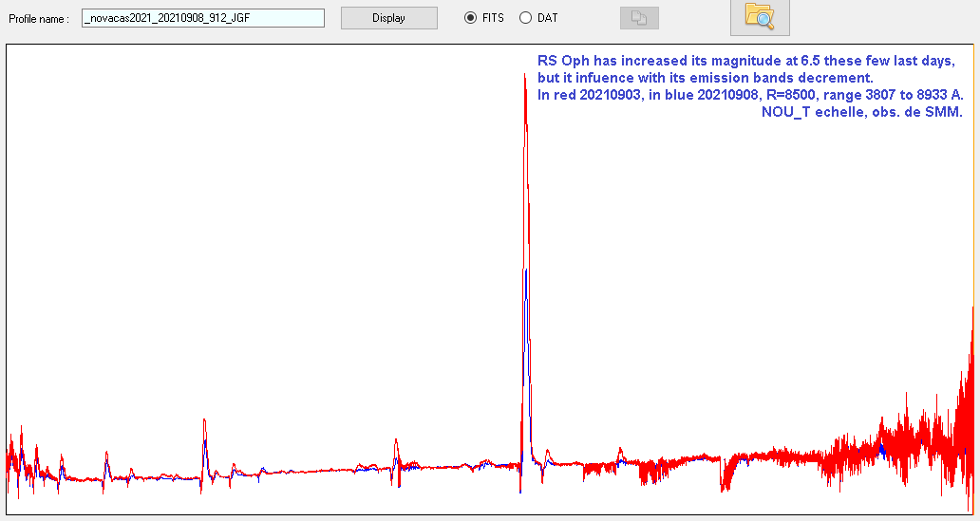Click annotation line 'but it infuence with its emission bands'
The width and height of the screenshot is (980, 521).
[x=705, y=78]
